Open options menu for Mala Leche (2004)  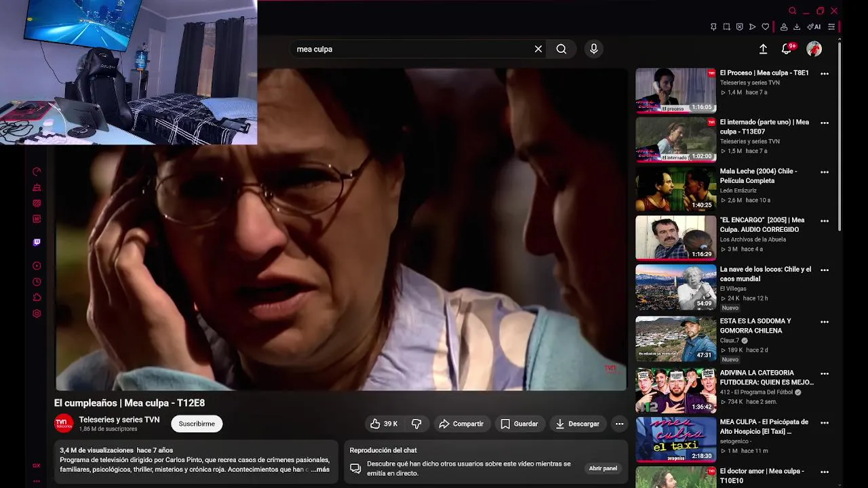(x=825, y=172)
